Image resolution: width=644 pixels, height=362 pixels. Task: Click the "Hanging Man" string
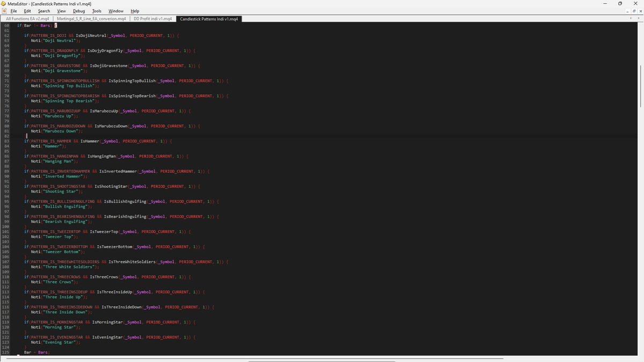point(57,161)
